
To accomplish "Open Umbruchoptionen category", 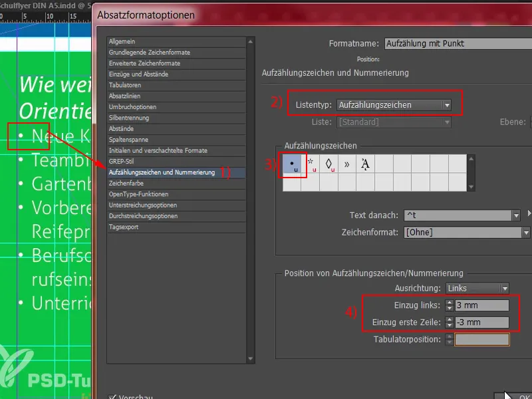I will (x=176, y=107).
